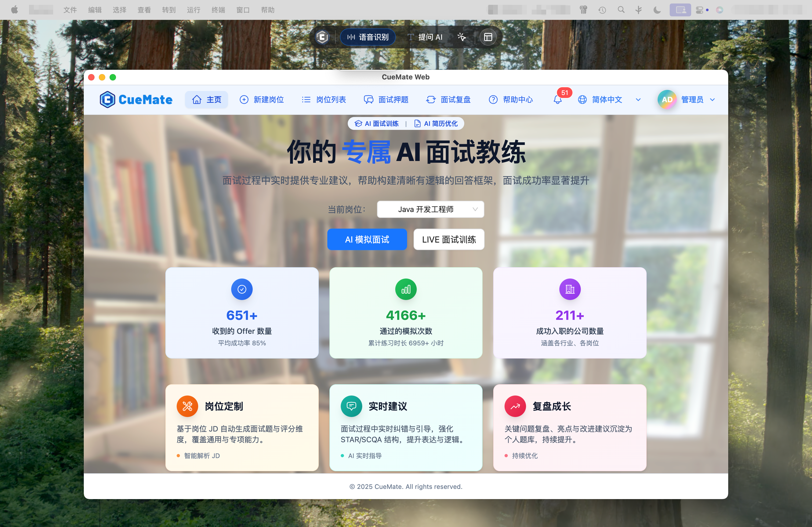This screenshot has width=812, height=527.
Task: Open the 当前岗位 Java 开发工程师 dropdown
Action: pyautogui.click(x=430, y=209)
